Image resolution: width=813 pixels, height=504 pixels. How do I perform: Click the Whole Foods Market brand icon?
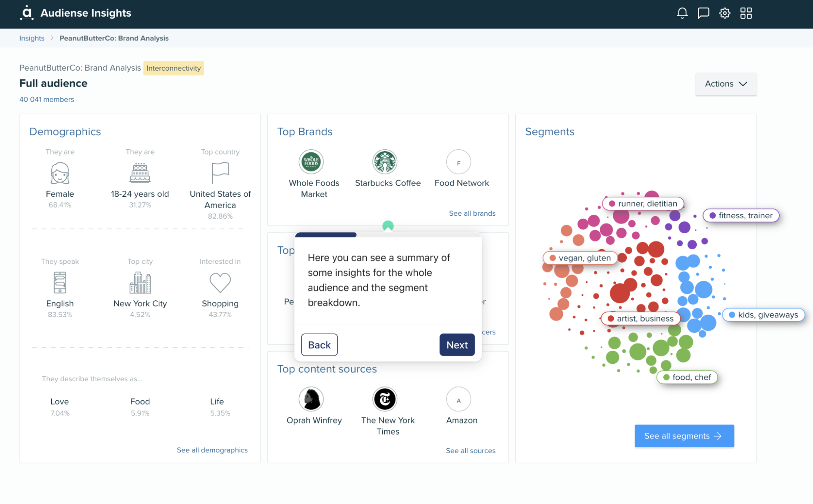click(x=314, y=163)
